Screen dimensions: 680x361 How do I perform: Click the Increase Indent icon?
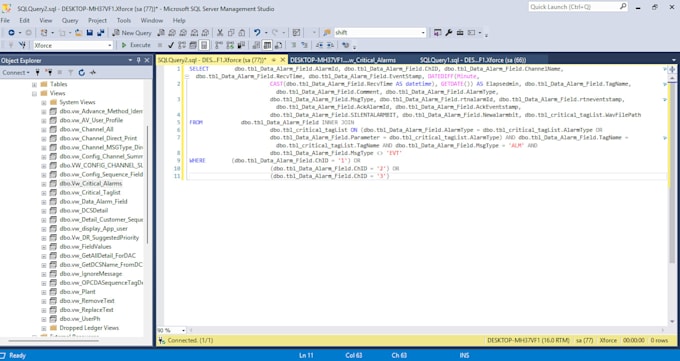point(330,45)
